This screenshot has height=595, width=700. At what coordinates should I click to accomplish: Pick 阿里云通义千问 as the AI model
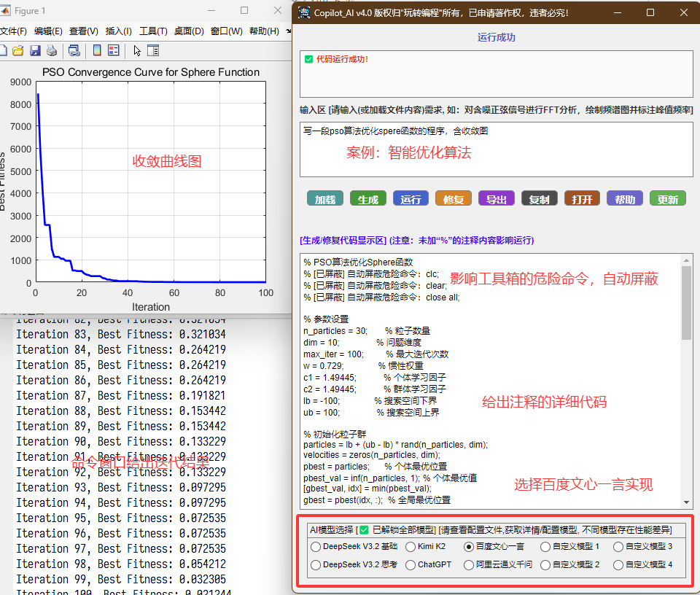(469, 564)
